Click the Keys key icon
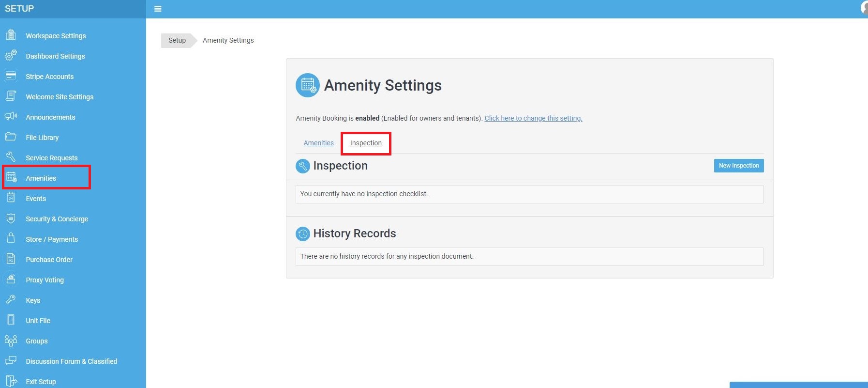Screen dimensions: 868x388 [x=11, y=300]
